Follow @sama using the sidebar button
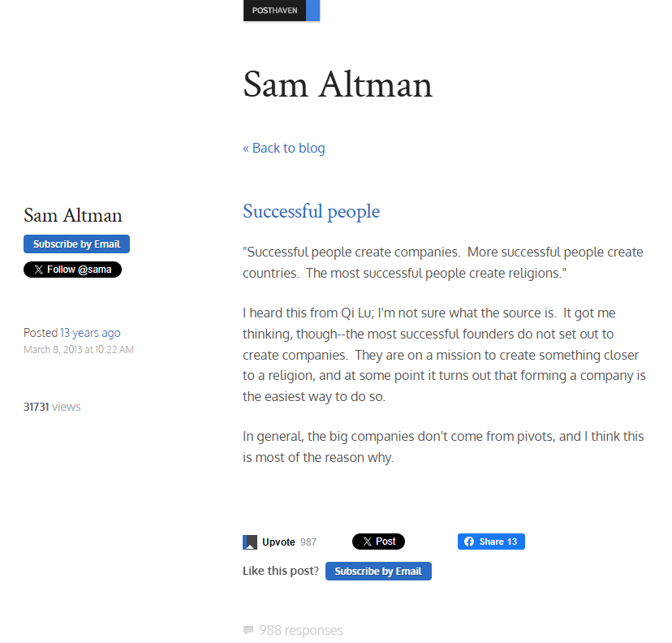Image resolution: width=672 pixels, height=643 pixels. pos(72,269)
